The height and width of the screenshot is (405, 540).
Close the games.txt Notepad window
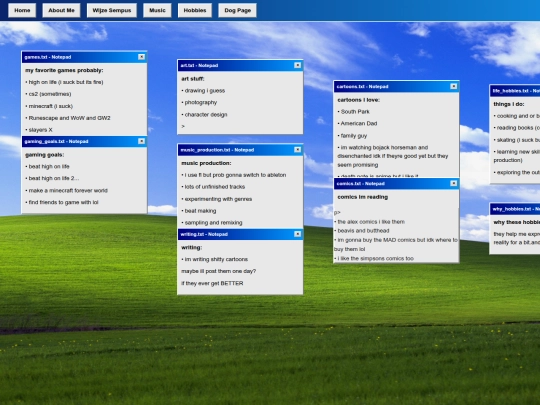142,57
